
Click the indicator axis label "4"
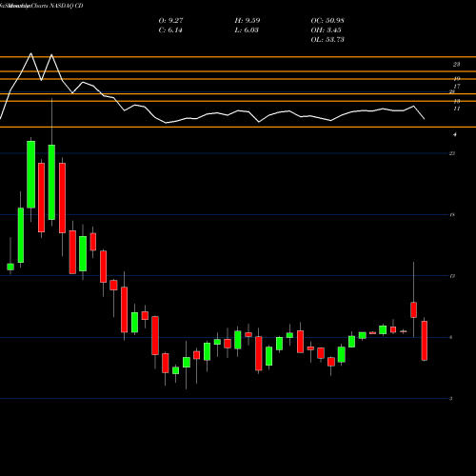point(455,134)
